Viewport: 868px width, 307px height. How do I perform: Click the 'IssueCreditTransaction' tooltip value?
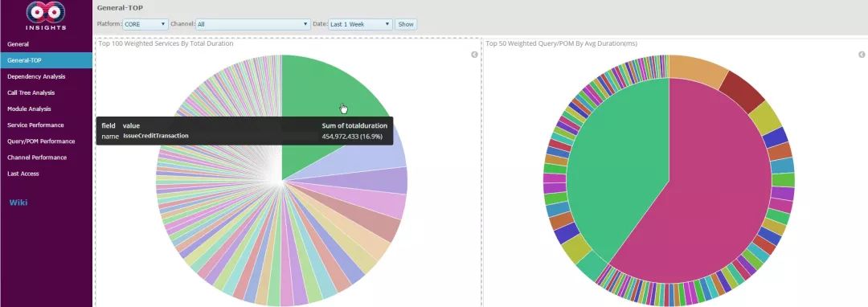coord(156,136)
